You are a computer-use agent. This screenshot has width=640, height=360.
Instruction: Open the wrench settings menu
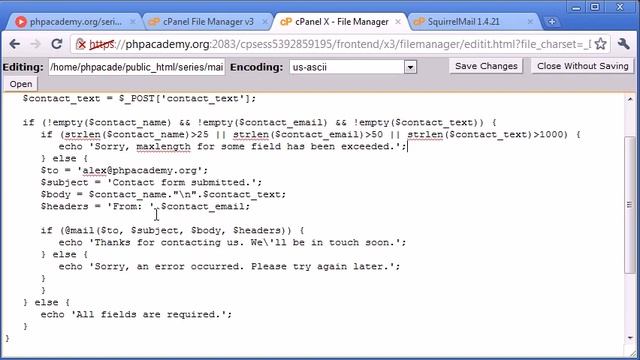click(x=624, y=44)
